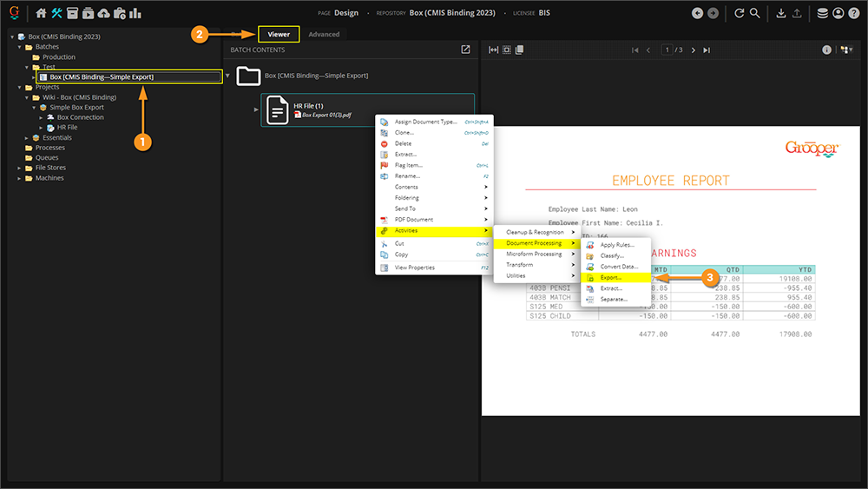Choose Flag Item... in the context menu
This screenshot has height=489, width=868.
[x=435, y=165]
